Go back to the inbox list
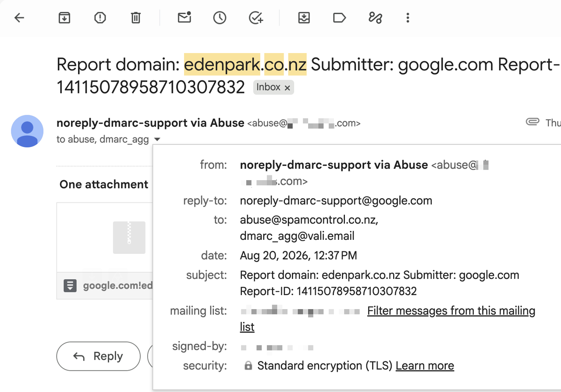561x392 pixels. tap(19, 18)
